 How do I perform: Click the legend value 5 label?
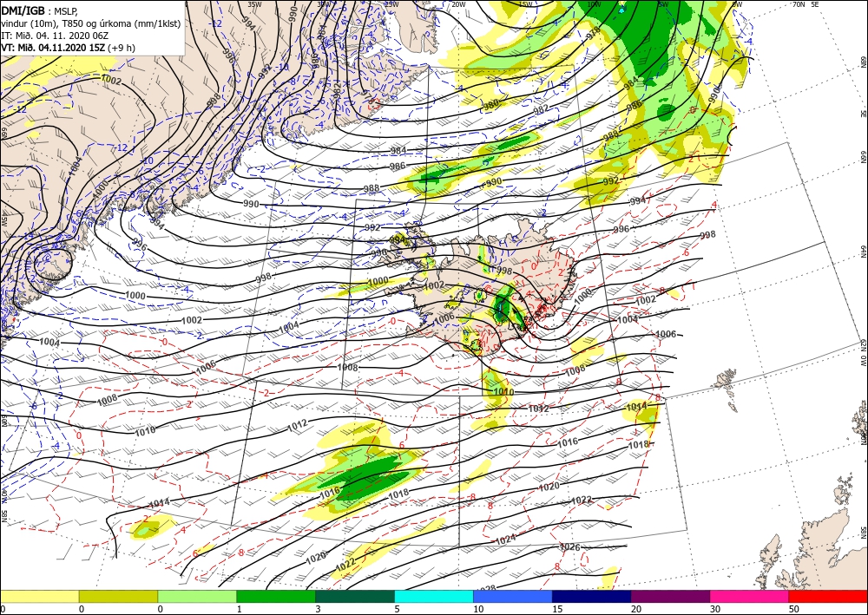[397, 609]
